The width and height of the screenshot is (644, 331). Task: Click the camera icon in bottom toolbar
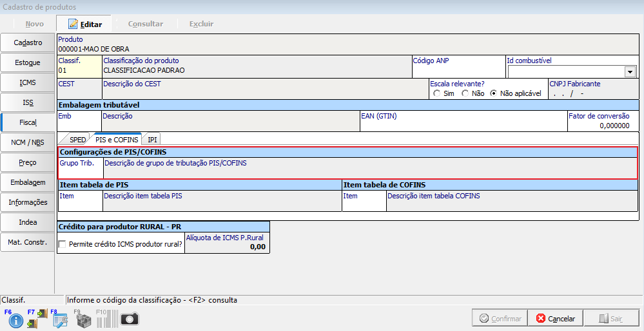pos(130,319)
